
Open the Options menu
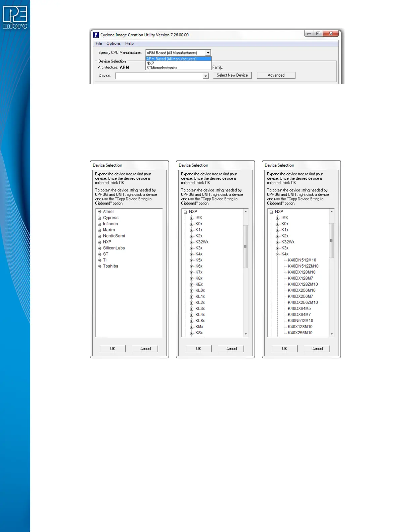113,43
